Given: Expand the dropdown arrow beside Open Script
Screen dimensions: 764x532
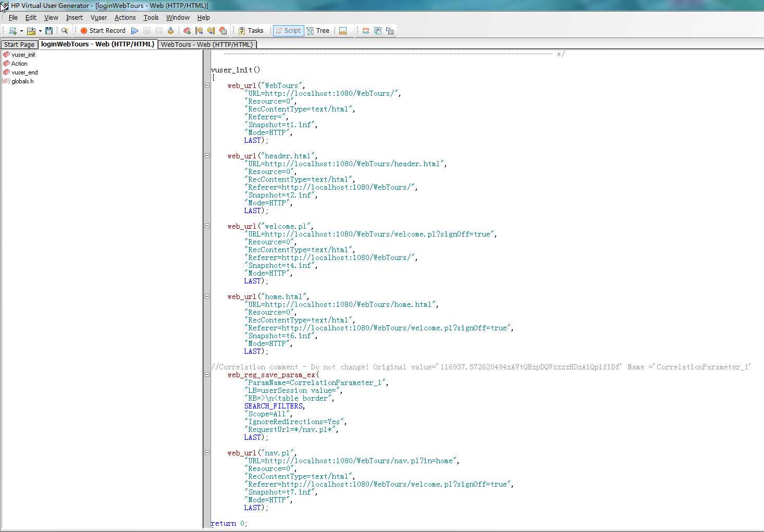Looking at the screenshot, I should 40,31.
